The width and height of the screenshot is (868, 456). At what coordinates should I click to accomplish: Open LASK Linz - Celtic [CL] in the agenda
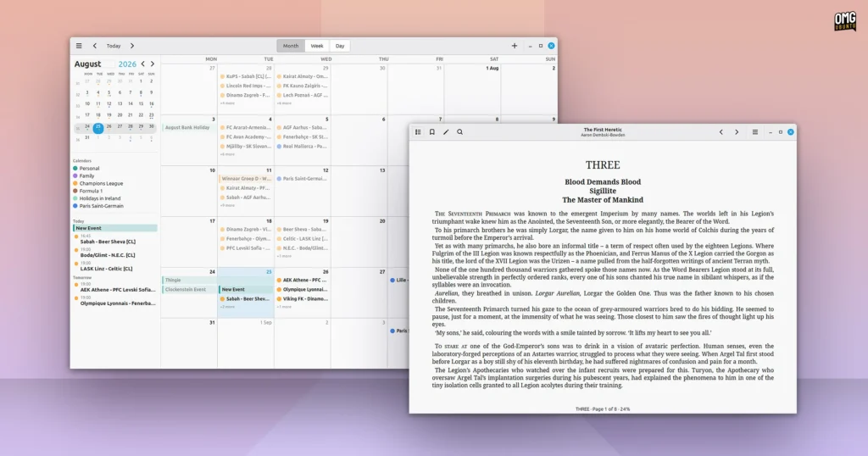click(x=106, y=269)
